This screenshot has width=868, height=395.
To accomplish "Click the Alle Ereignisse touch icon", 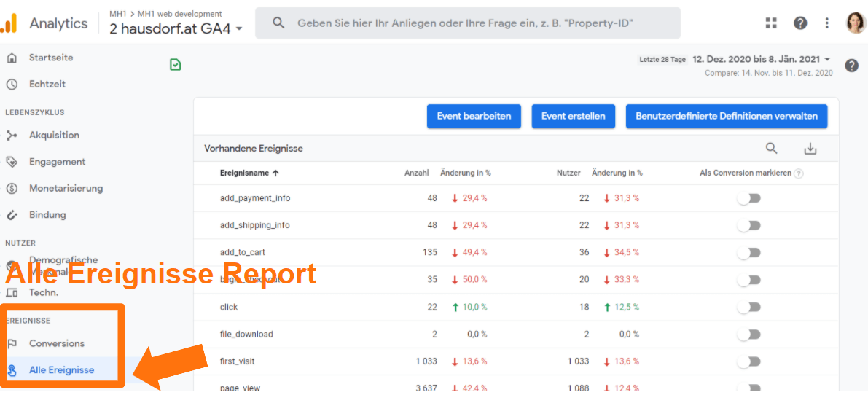I will coord(12,371).
